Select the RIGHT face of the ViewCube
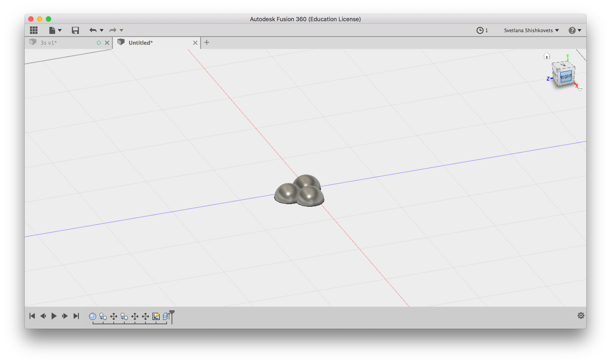Screen dimensions: 611x364 point(566,76)
